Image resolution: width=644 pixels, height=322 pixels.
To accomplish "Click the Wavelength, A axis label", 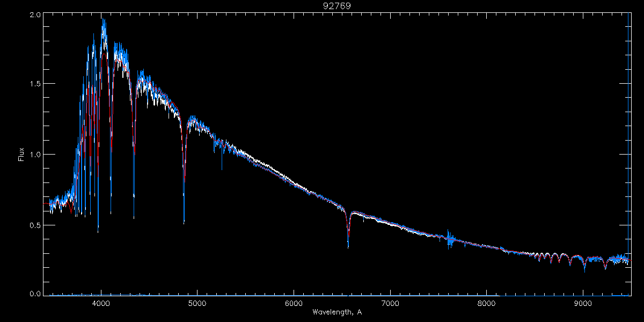I will [x=336, y=312].
